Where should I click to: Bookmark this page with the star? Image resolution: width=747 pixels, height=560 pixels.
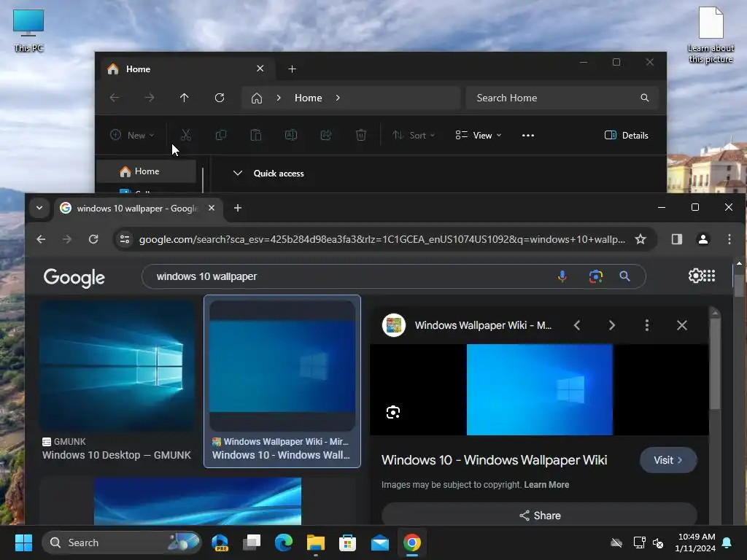click(x=640, y=239)
